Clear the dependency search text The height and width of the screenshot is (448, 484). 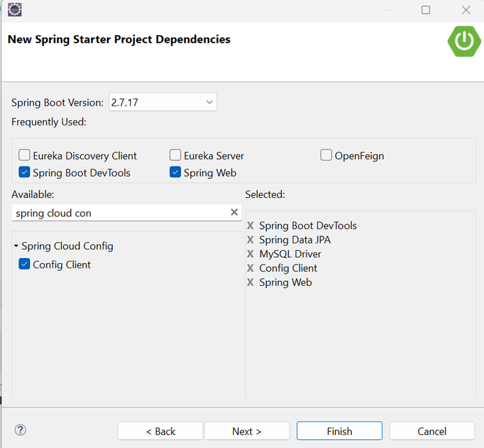click(x=234, y=213)
